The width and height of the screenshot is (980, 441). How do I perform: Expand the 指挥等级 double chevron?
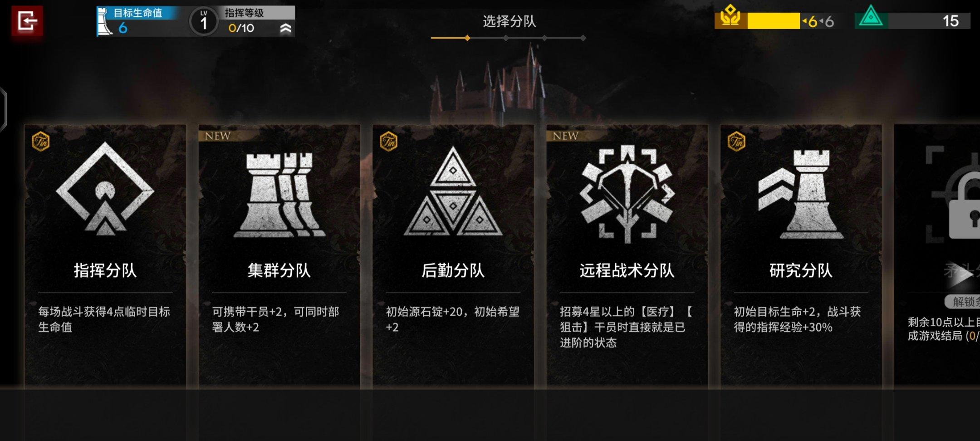click(285, 29)
